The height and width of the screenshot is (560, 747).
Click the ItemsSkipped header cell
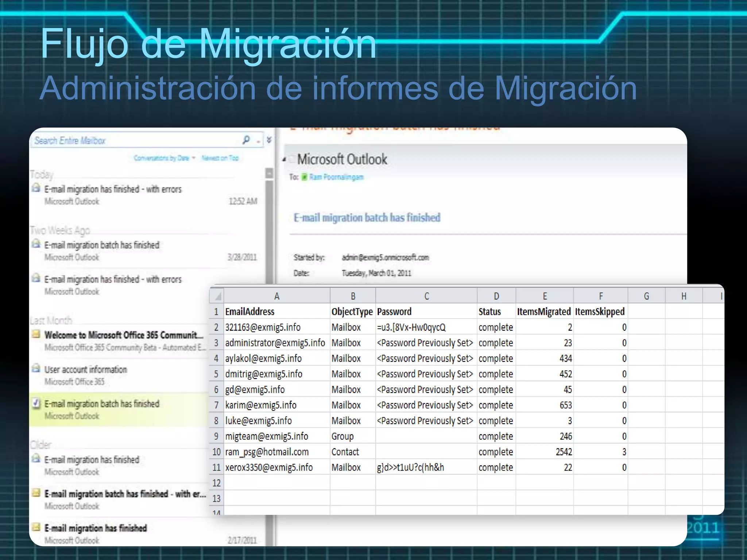click(x=600, y=312)
